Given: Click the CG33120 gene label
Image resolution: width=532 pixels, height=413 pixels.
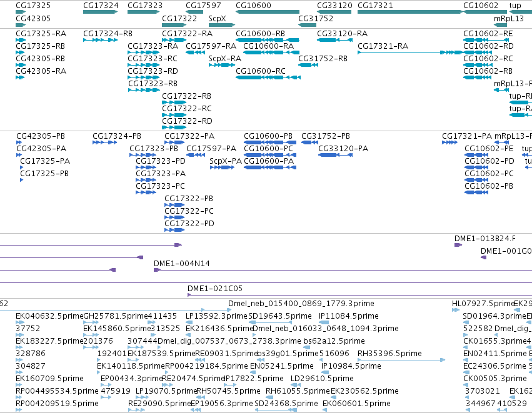Looking at the screenshot, I should click(x=334, y=6).
